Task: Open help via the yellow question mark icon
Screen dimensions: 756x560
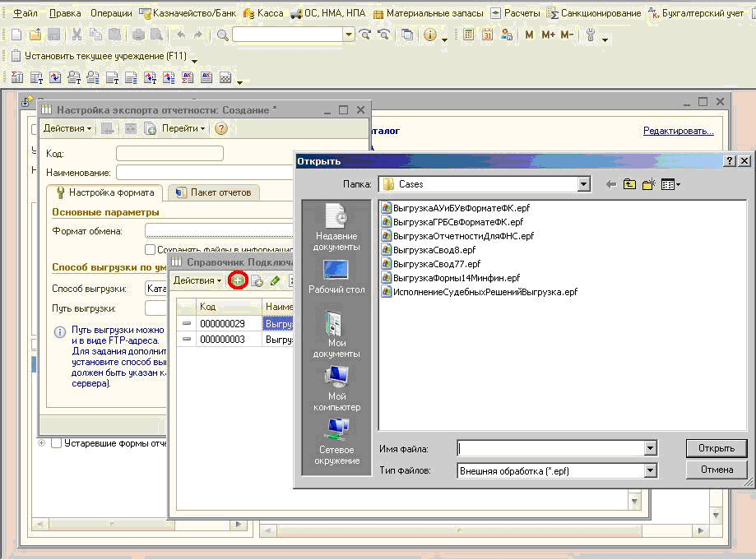Action: (x=220, y=128)
